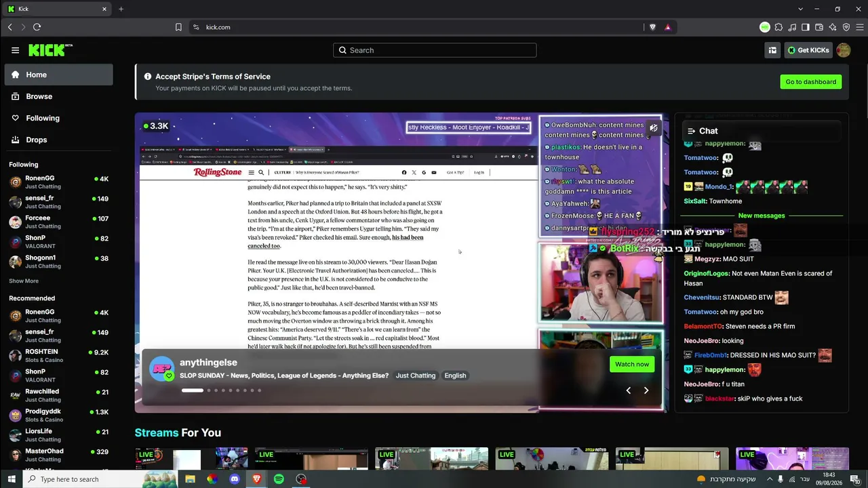This screenshot has height=488, width=868.
Task: Open Forceee channel in Following list
Action: [59, 222]
